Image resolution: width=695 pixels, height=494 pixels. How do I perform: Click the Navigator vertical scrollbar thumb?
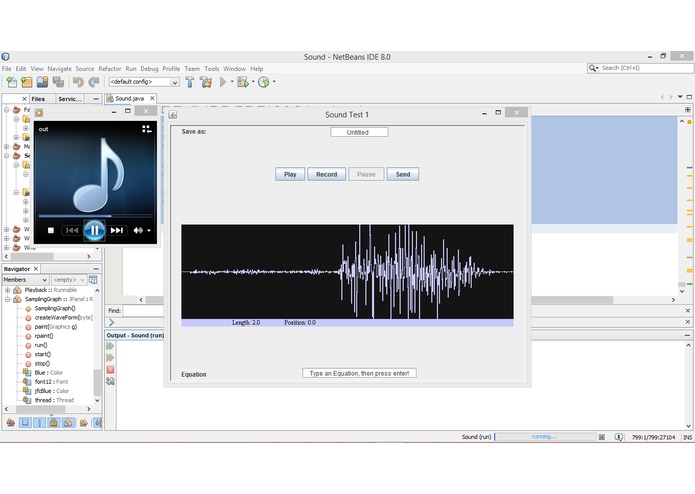click(97, 382)
